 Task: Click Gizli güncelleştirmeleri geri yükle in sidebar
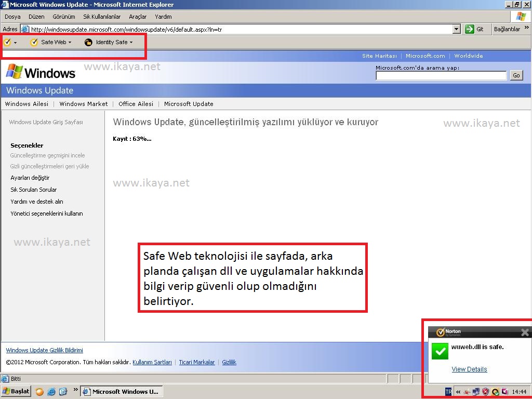[x=49, y=166]
